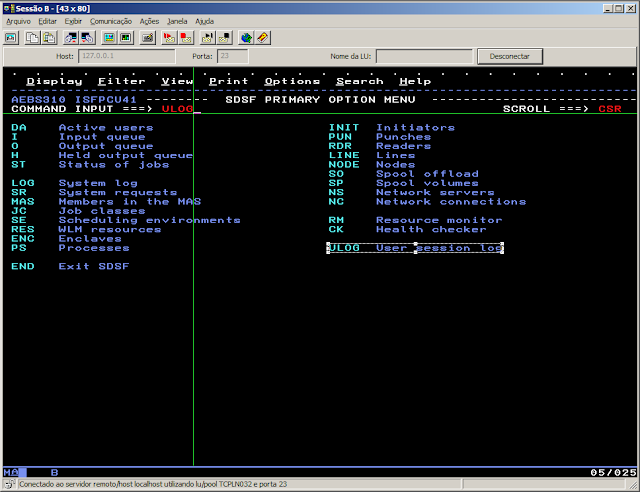Stop macro recording with red square icon

click(x=186, y=38)
